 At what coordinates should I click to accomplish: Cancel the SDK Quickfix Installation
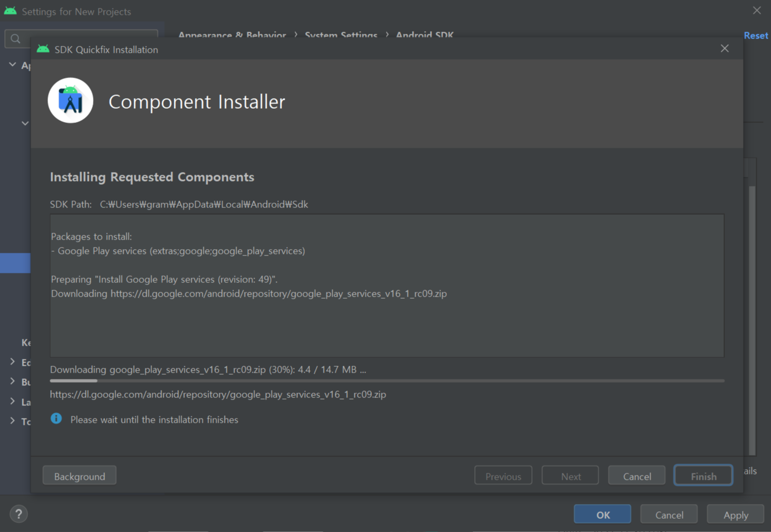(637, 476)
